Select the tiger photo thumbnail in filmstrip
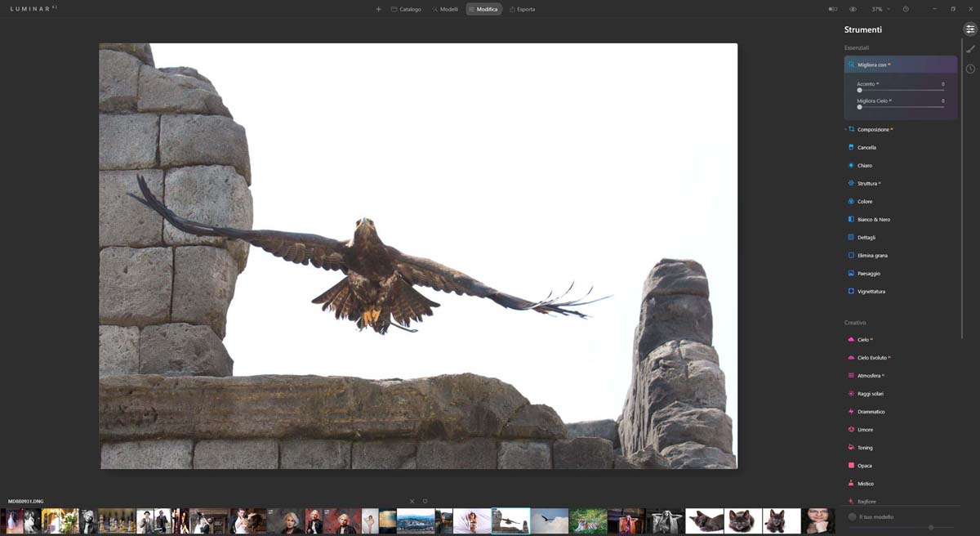 coord(588,521)
